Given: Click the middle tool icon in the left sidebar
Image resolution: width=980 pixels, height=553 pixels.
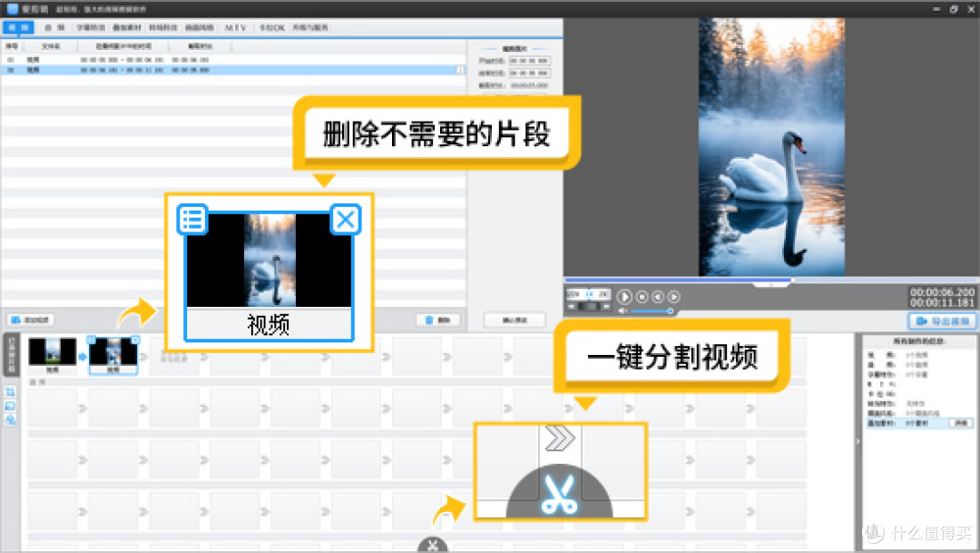Looking at the screenshot, I should coord(11,406).
